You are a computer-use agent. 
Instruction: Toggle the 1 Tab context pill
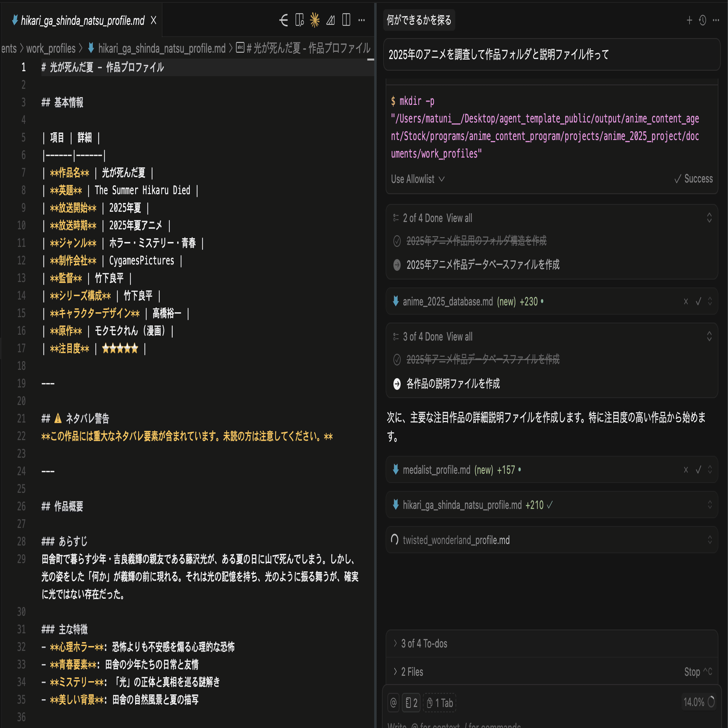440,703
